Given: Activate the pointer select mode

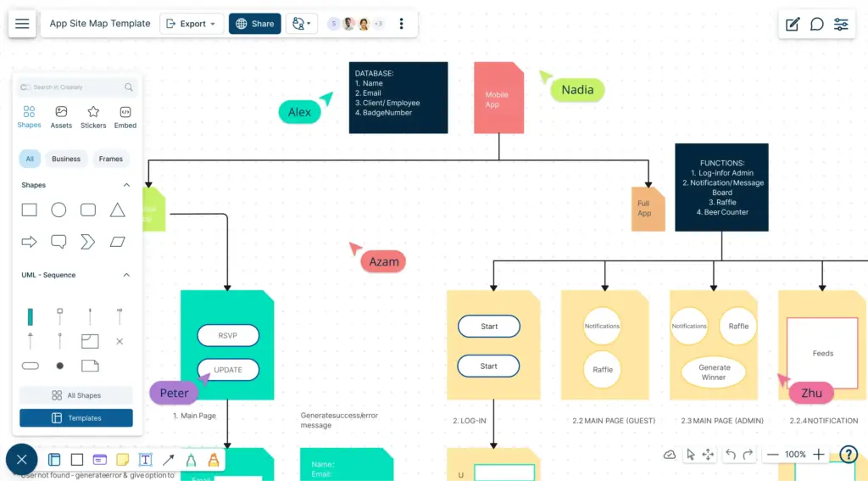Looking at the screenshot, I should pyautogui.click(x=690, y=455).
